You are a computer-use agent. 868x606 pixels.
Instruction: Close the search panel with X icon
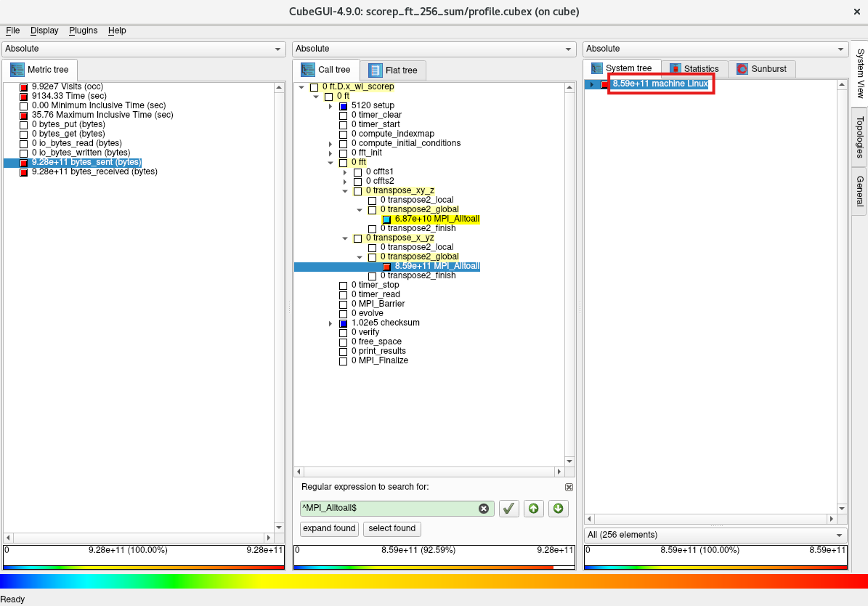pyautogui.click(x=569, y=487)
